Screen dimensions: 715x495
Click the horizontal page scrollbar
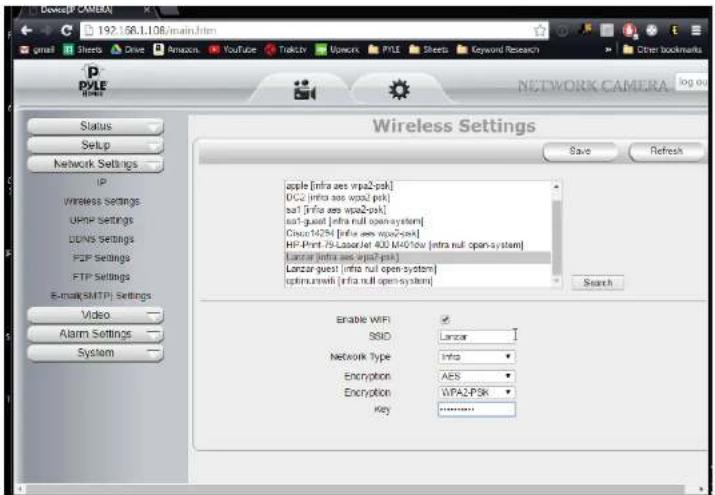(x=355, y=489)
